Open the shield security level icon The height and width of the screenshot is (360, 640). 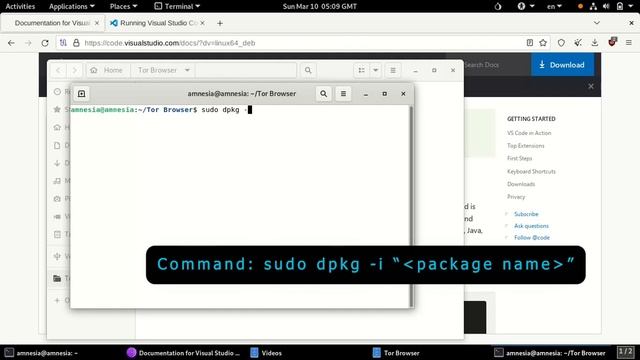tap(561, 42)
